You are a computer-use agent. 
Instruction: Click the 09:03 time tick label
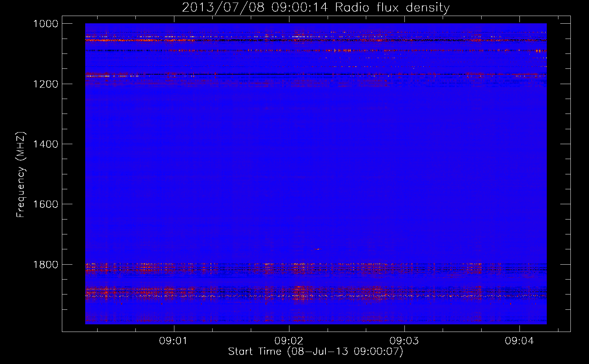(x=404, y=341)
